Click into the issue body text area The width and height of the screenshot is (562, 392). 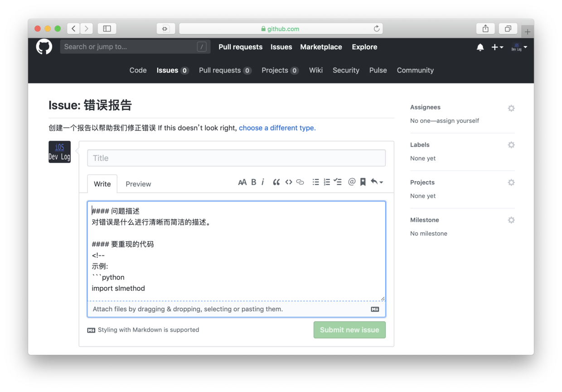coord(236,251)
